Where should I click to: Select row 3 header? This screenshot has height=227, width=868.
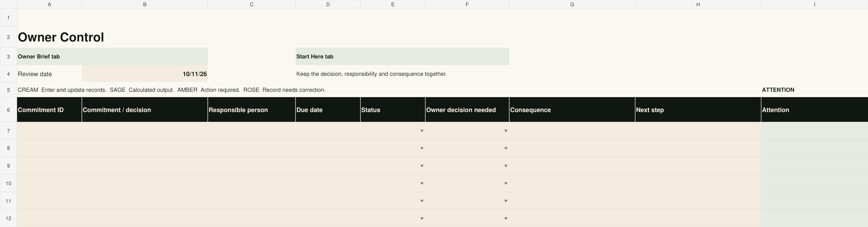8,56
